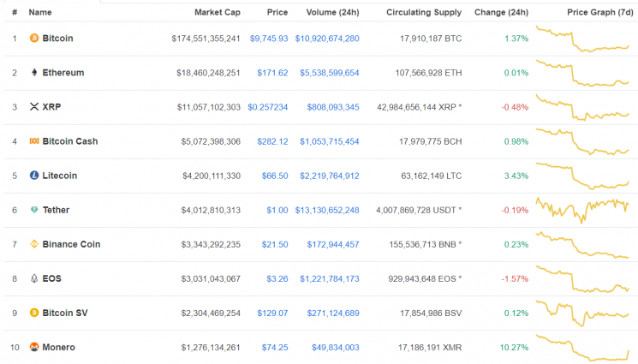Open the Tether 7-day price graph
Image resolution: width=638 pixels, height=364 pixels.
(x=582, y=210)
